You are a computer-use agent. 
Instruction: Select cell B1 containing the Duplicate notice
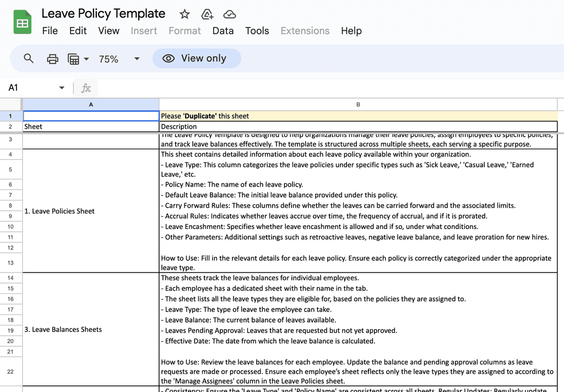tap(358, 116)
